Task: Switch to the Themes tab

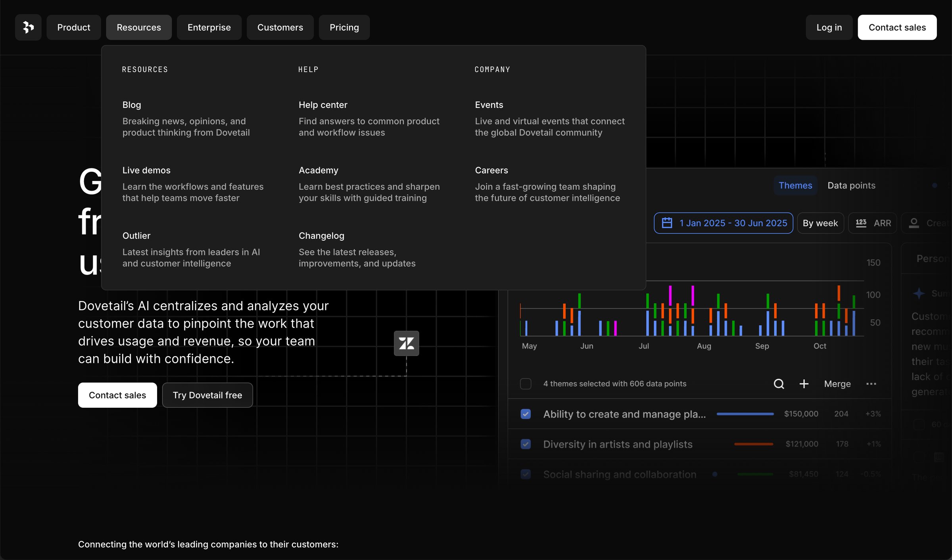Action: 795,185
